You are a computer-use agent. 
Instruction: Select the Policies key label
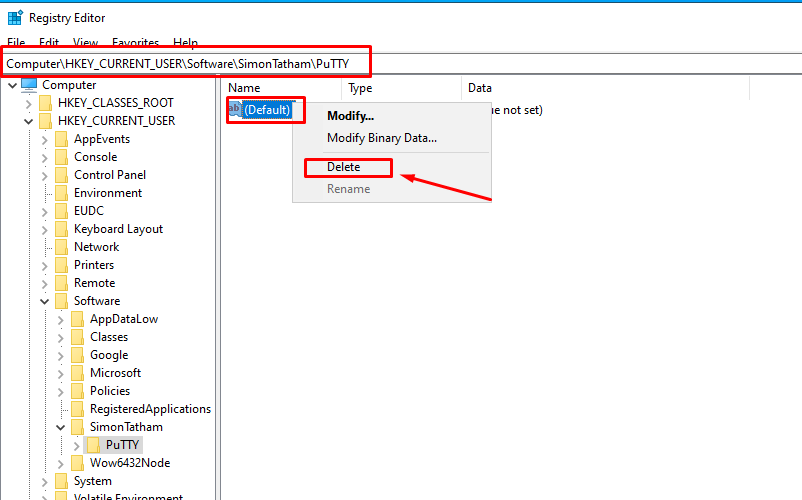110,391
